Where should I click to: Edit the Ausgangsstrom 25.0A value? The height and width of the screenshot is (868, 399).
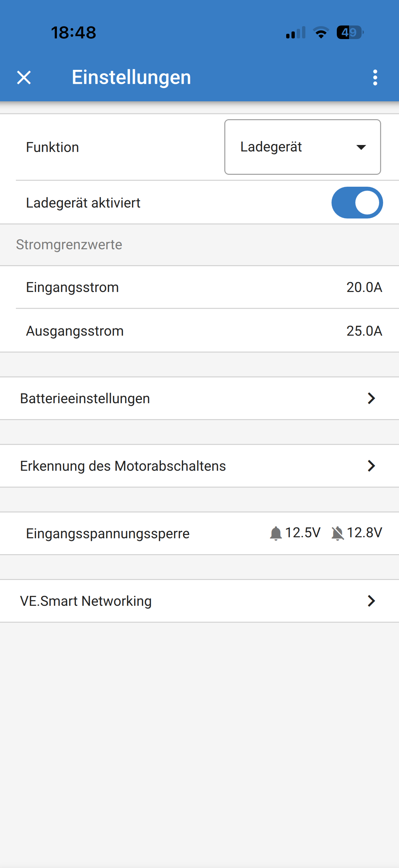pyautogui.click(x=364, y=331)
